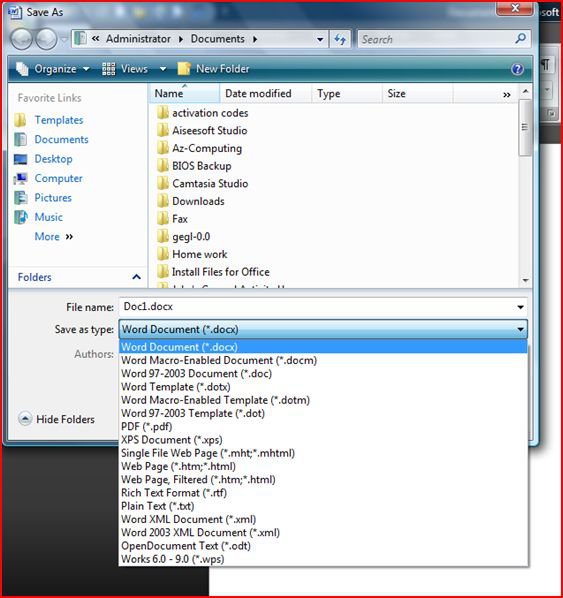The width and height of the screenshot is (563, 598).
Task: Click the Documents icon in Favorite Links
Action: click(x=20, y=140)
